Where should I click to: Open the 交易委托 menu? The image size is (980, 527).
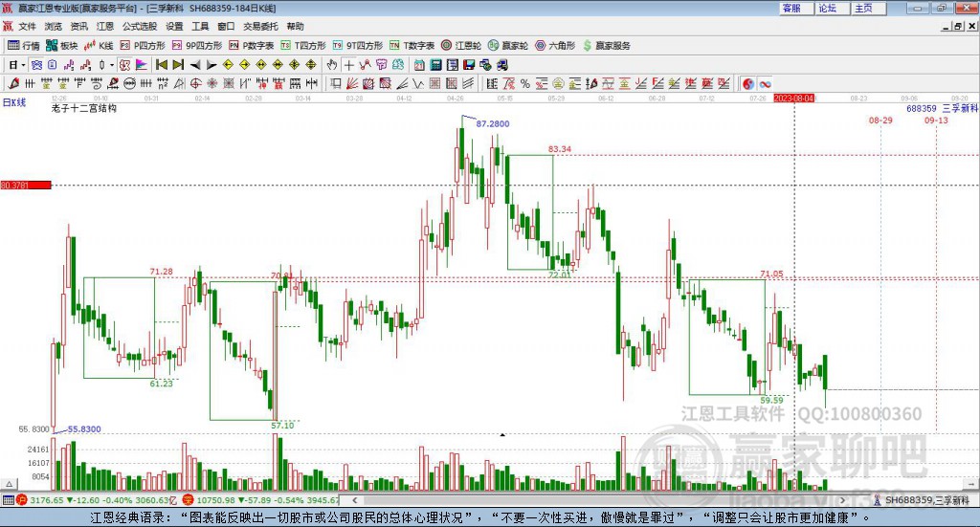(x=260, y=26)
